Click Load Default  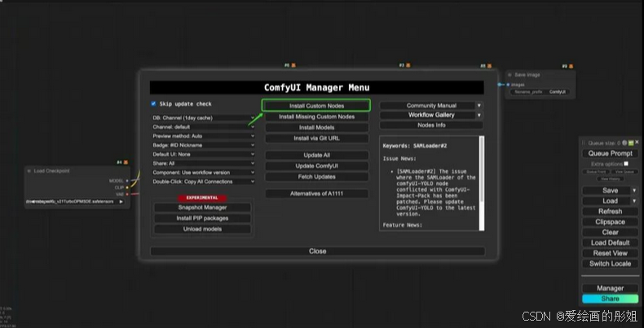610,243
